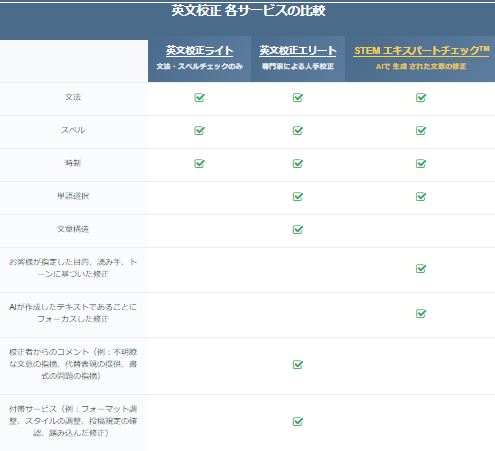This screenshot has height=451, width=495.
Task: Click the スペル check mark under 英文校正エリート
Action: click(x=298, y=130)
